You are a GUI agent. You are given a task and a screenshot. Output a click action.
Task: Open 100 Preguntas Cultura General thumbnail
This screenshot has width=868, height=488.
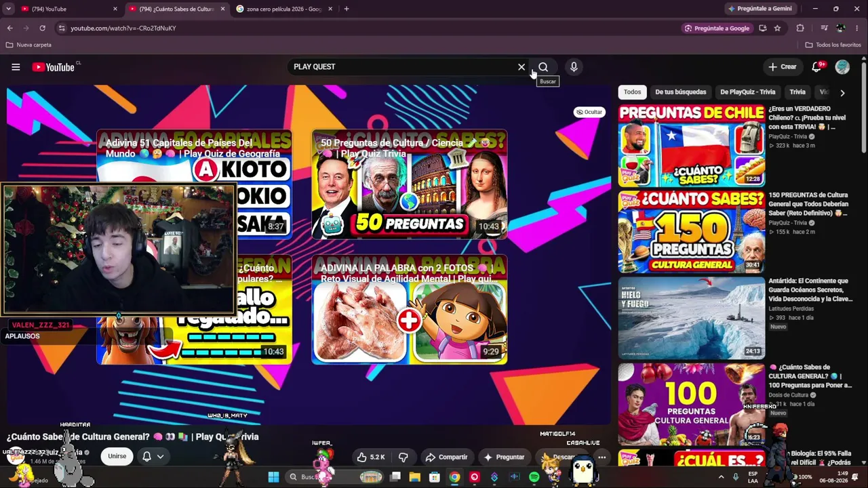[691, 404]
